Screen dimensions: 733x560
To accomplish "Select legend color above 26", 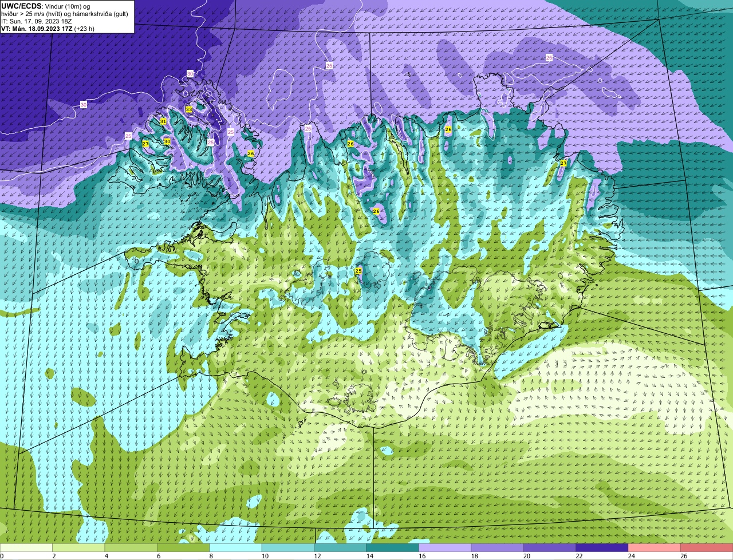I will [707, 547].
